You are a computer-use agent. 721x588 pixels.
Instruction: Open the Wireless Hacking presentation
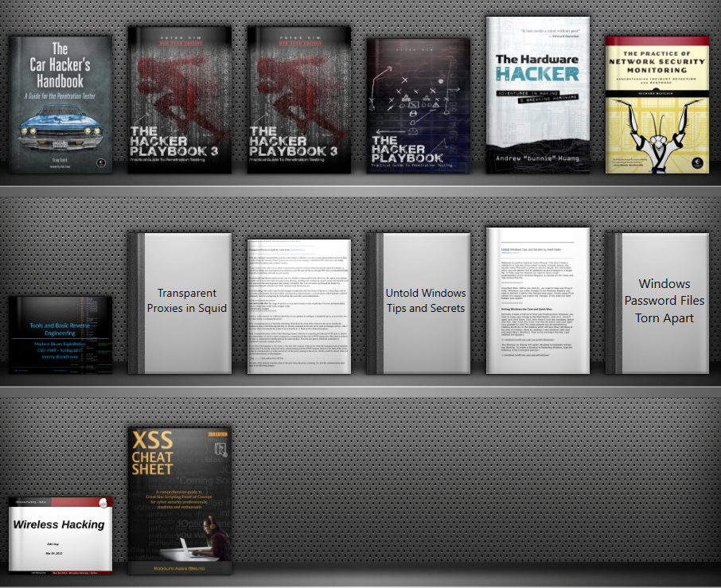point(60,535)
